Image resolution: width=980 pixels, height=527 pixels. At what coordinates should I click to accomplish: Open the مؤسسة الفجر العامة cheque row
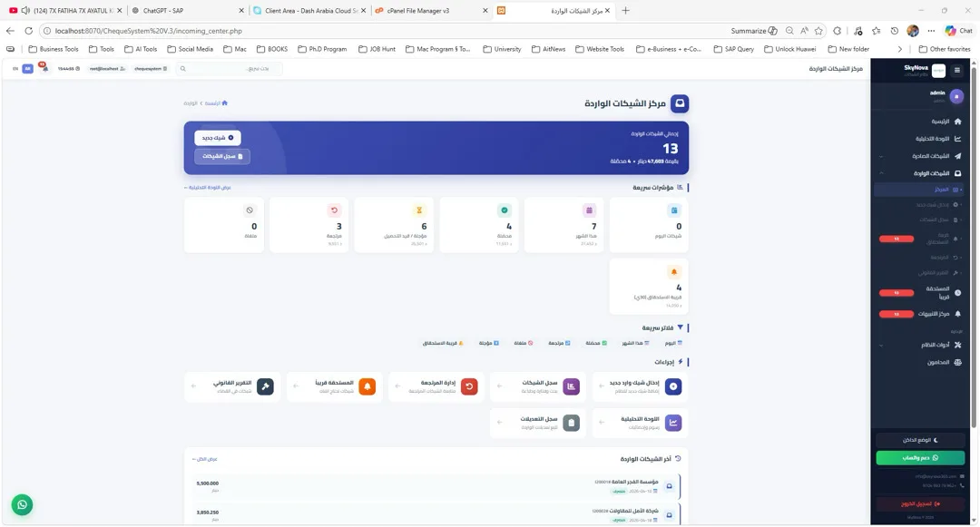coord(436,486)
